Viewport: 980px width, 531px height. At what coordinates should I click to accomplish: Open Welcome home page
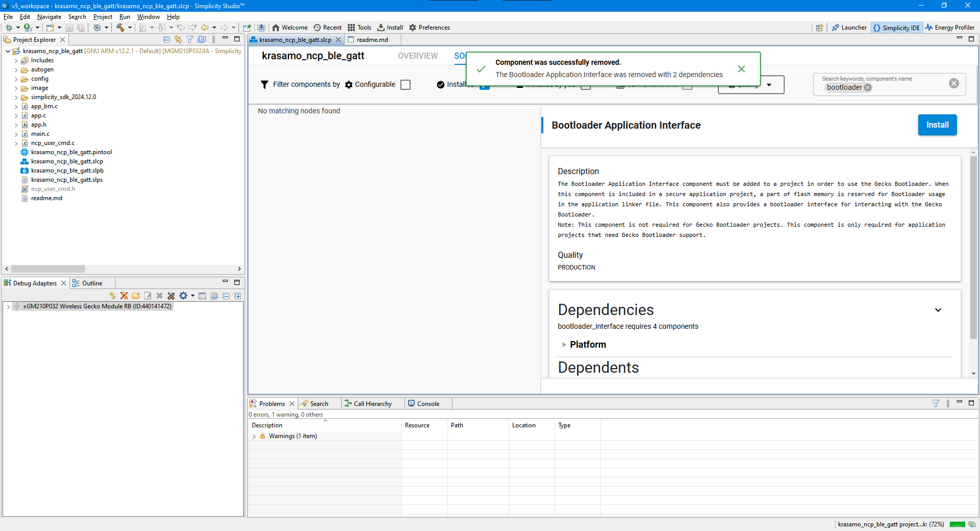[290, 28]
